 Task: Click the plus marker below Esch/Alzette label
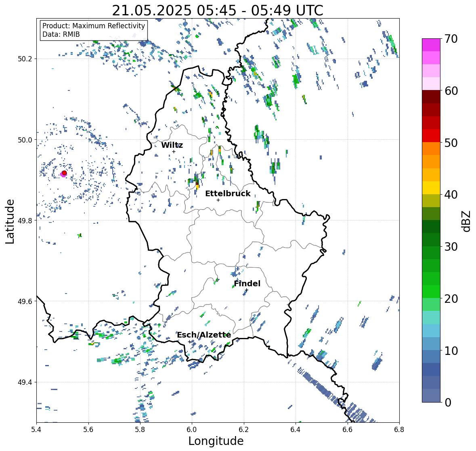190,342
